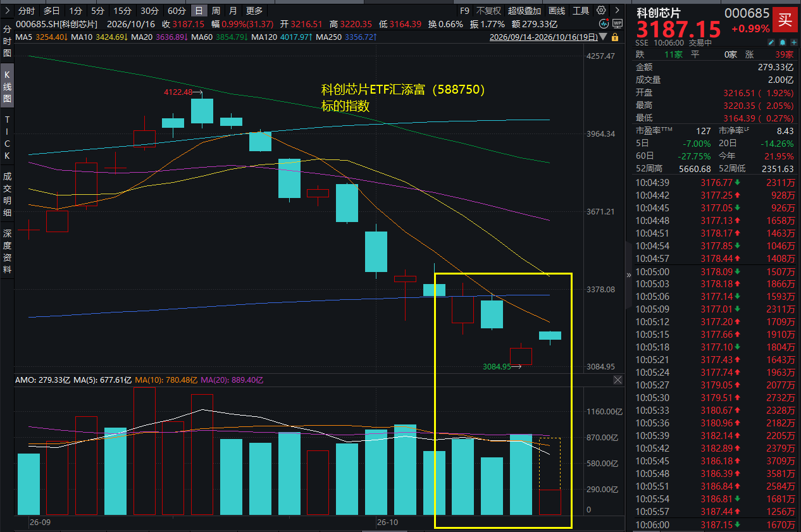Expand the left panel with the top-left arrow
Image resolution: width=801 pixels, height=532 pixels.
(7, 11)
